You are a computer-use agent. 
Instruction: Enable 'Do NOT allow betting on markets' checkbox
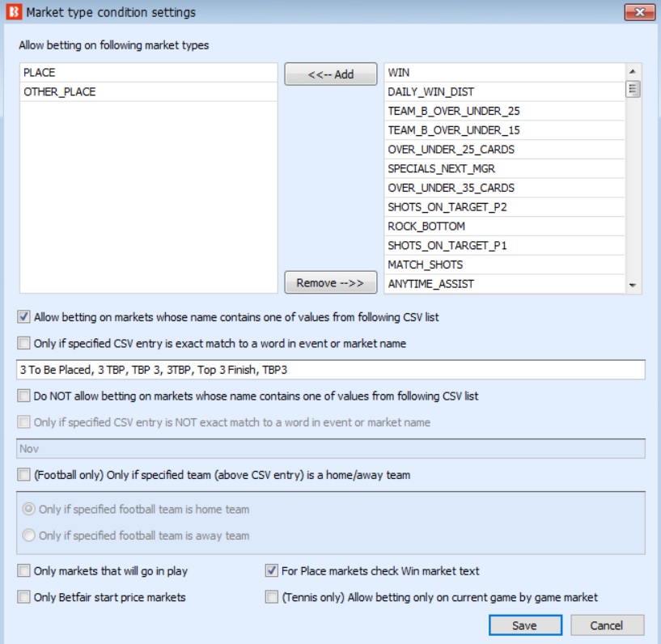coord(23,396)
